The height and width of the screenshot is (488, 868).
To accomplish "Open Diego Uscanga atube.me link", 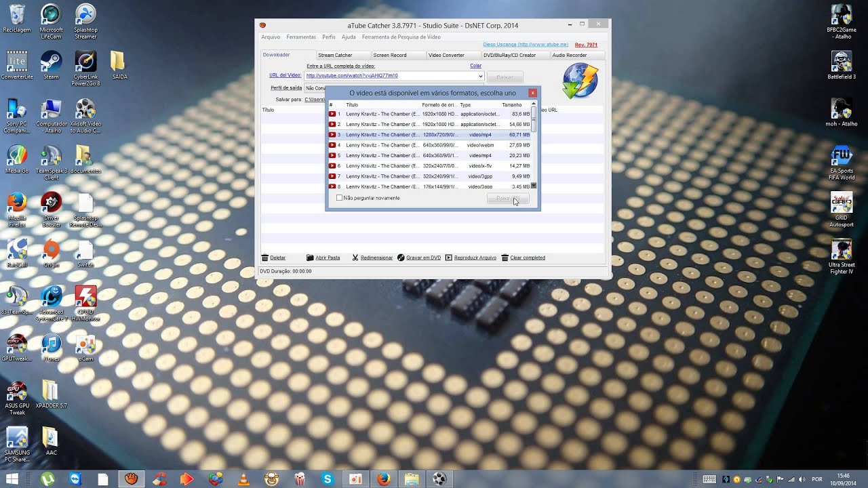I will (x=526, y=45).
